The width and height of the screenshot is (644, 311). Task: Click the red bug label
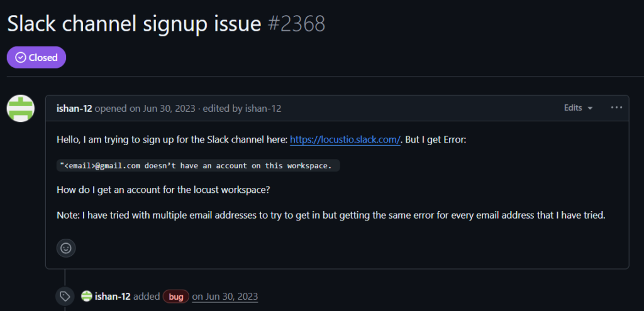pos(176,296)
